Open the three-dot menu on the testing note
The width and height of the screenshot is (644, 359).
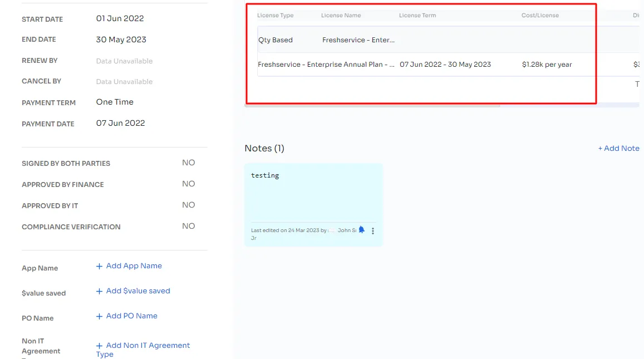pos(373,231)
